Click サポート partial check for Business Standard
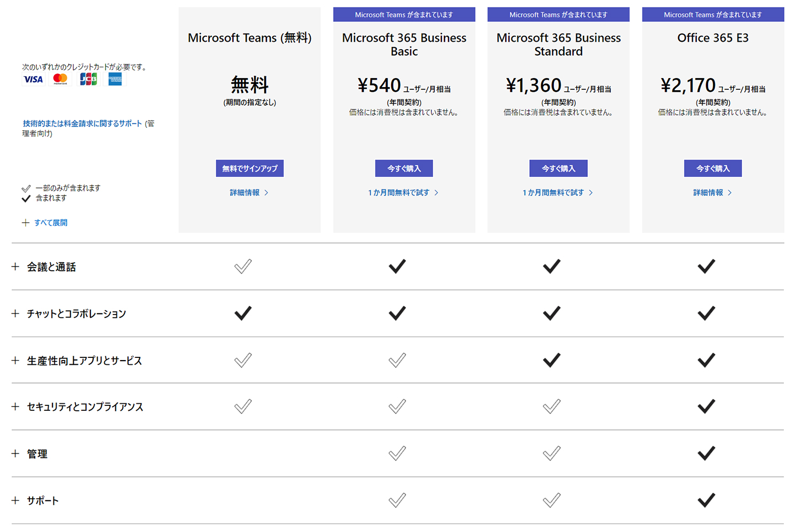 (552, 500)
